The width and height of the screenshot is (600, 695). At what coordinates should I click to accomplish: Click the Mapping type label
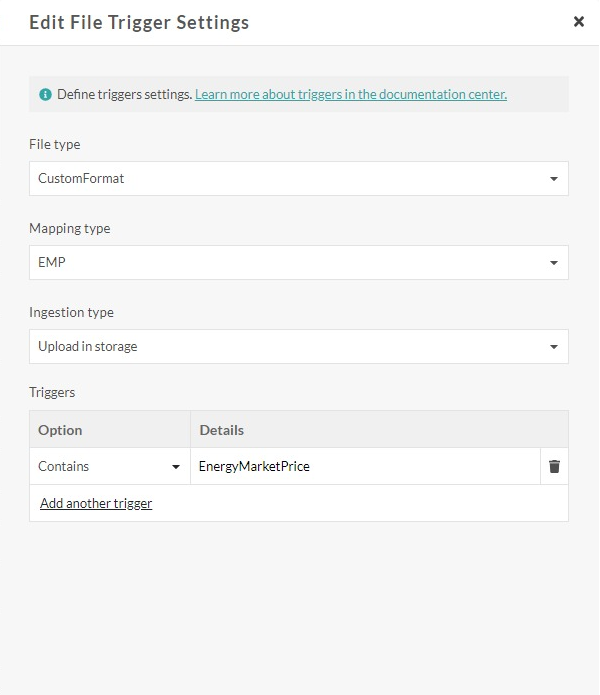click(x=70, y=228)
